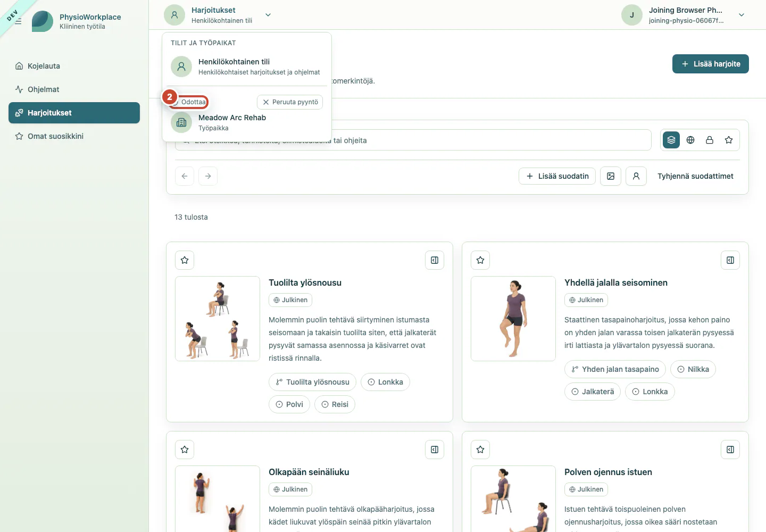Open side panel for Olkapään seinäliuku
Viewport: 766px width, 532px height.
click(435, 450)
